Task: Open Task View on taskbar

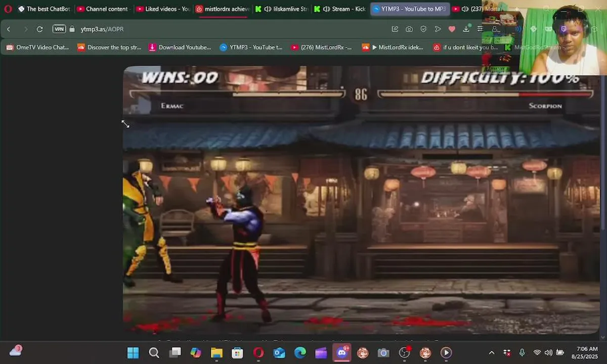Action: click(x=175, y=352)
